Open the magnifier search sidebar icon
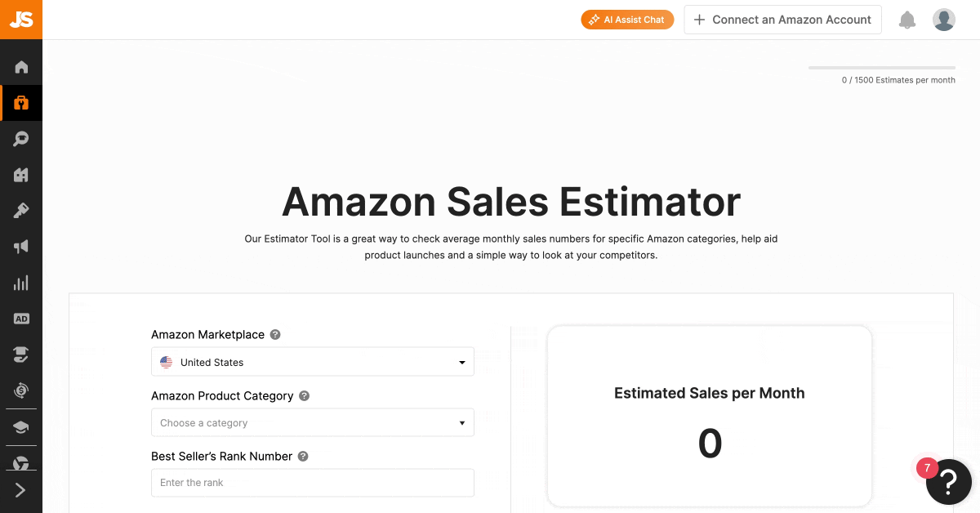The width and height of the screenshot is (980, 513). [x=21, y=139]
